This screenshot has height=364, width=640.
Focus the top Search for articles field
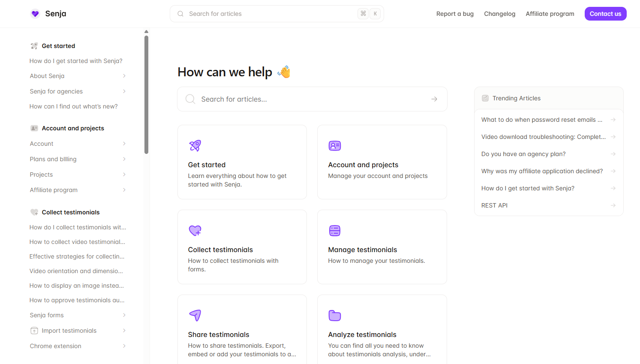276,14
